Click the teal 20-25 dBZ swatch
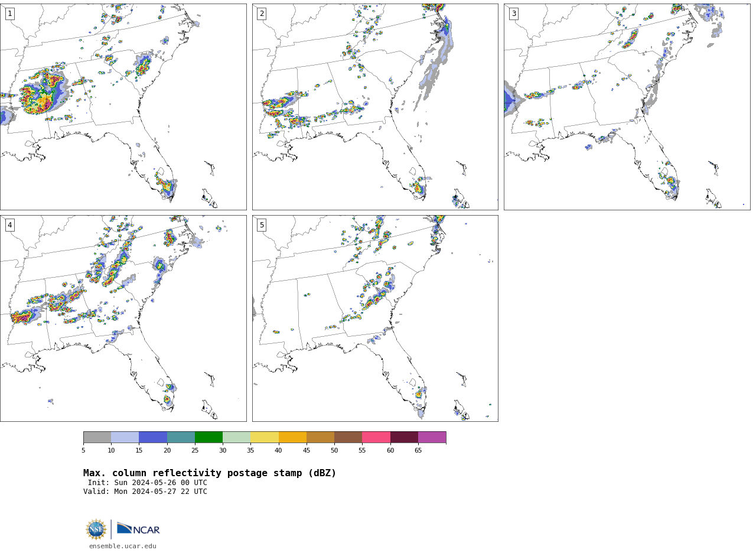Image resolution: width=756 pixels, height=553 pixels. coord(181,437)
